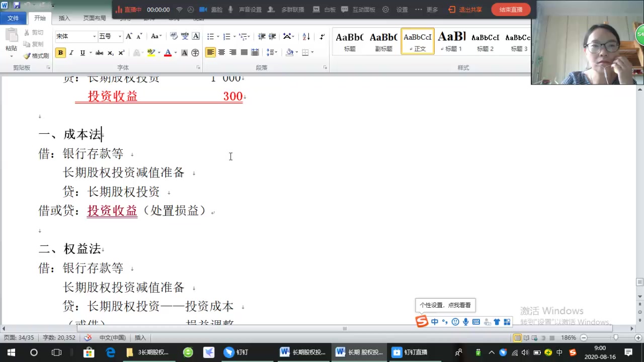Select the Format Painter (格式刷) tool
Screen dimensions: 644x362
coord(36,56)
